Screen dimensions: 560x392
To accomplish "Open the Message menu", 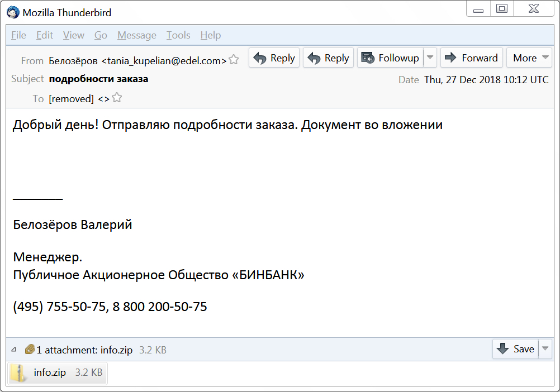I will (x=137, y=35).
